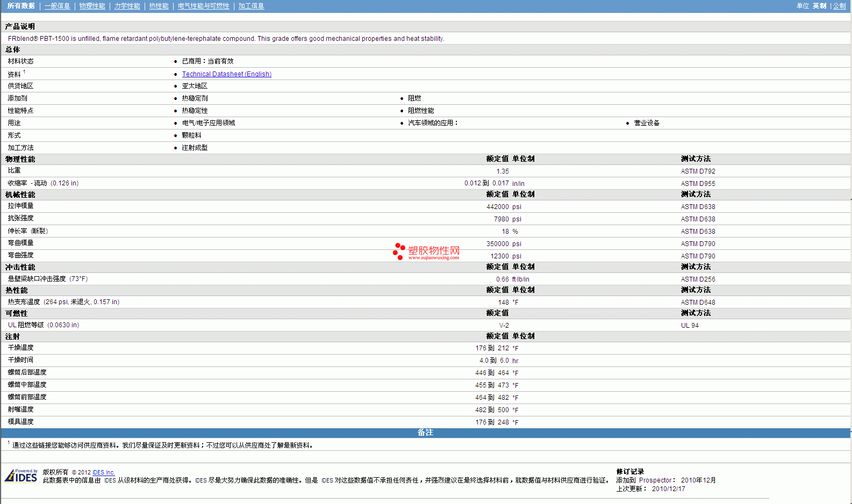Go to the 热性能 tab
This screenshot has height=504, width=852.
pos(159,6)
